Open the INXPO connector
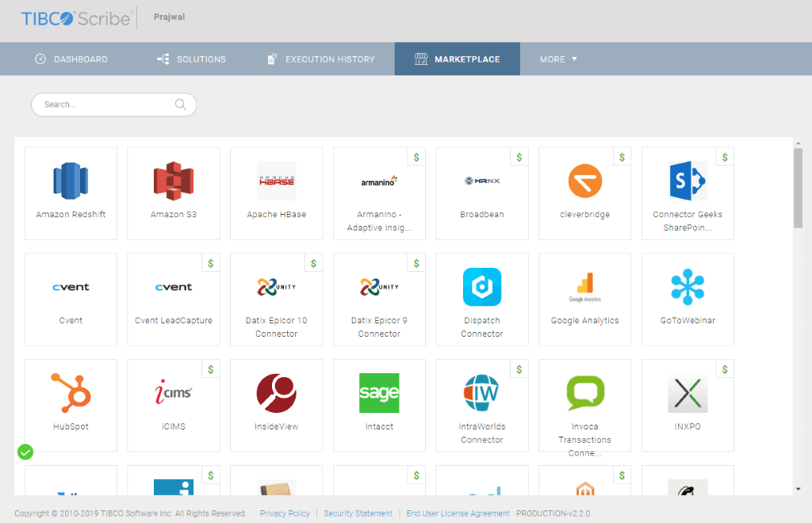 tap(688, 406)
